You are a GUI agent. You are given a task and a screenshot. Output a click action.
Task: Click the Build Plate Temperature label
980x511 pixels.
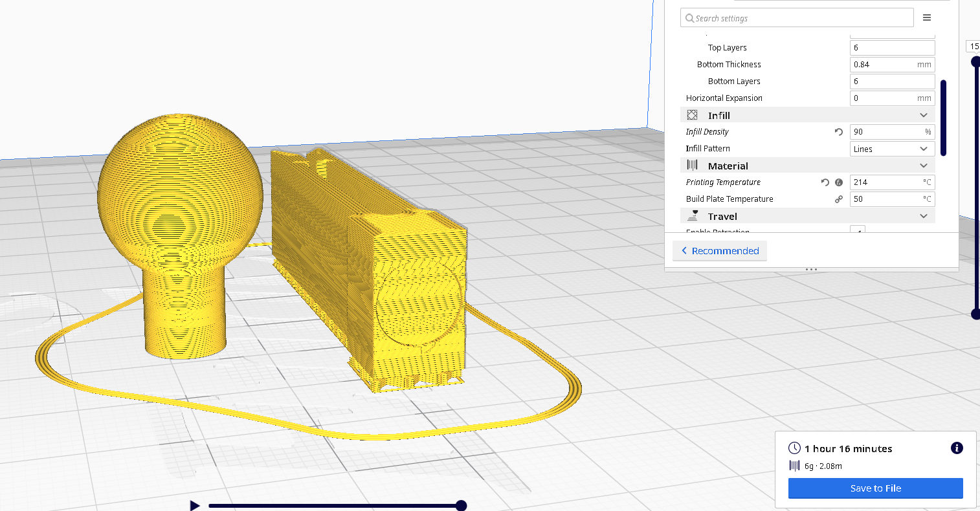729,199
